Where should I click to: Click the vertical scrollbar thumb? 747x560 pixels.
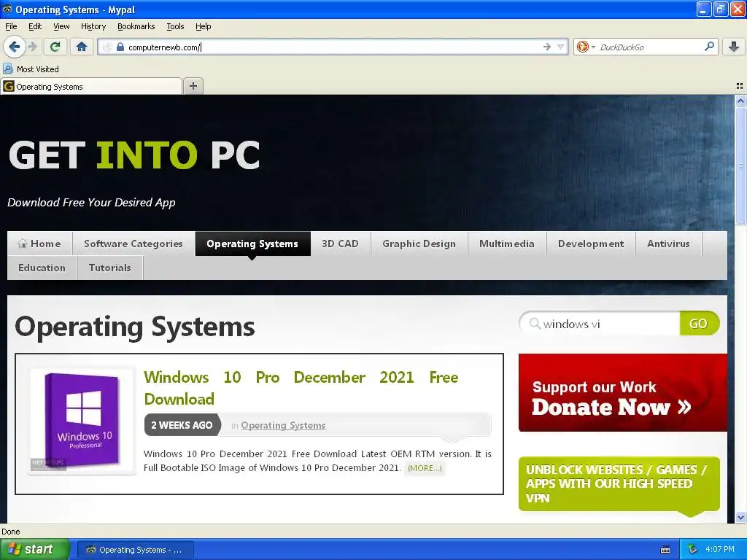click(x=740, y=166)
